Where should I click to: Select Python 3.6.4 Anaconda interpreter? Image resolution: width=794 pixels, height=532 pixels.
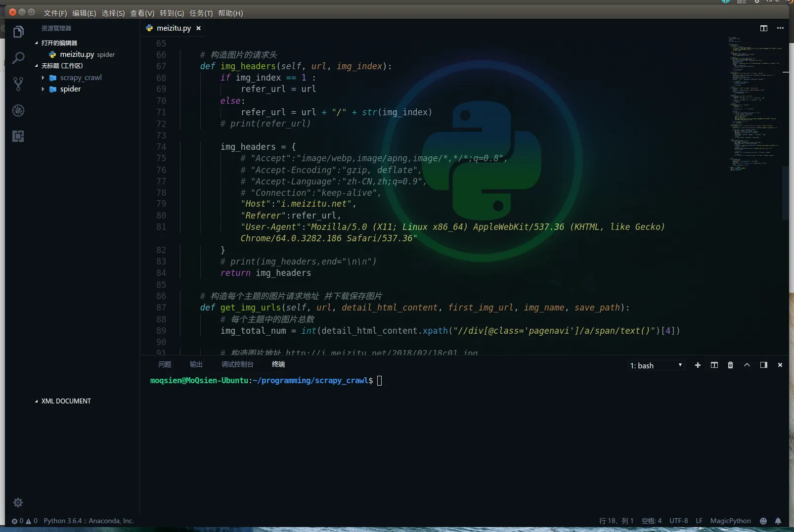pyautogui.click(x=88, y=521)
